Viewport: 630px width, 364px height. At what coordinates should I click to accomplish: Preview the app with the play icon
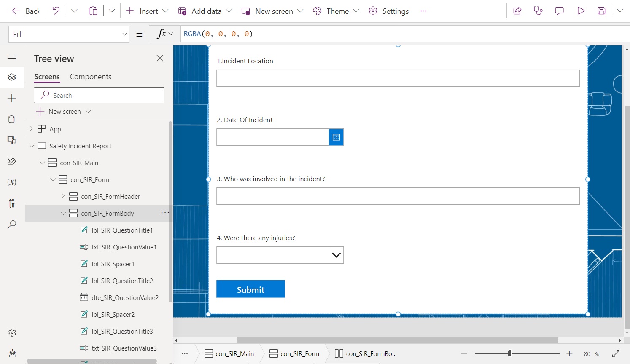[581, 11]
